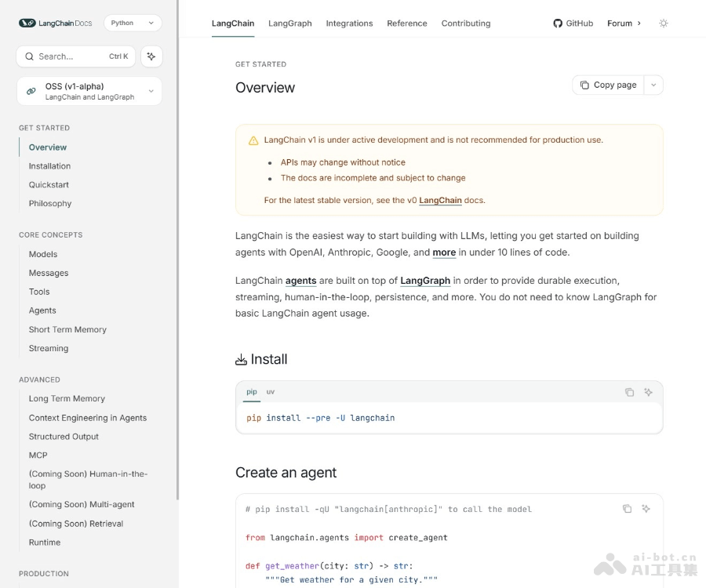Follow the LangGraph link in the paragraph
The image size is (706, 588).
425,281
